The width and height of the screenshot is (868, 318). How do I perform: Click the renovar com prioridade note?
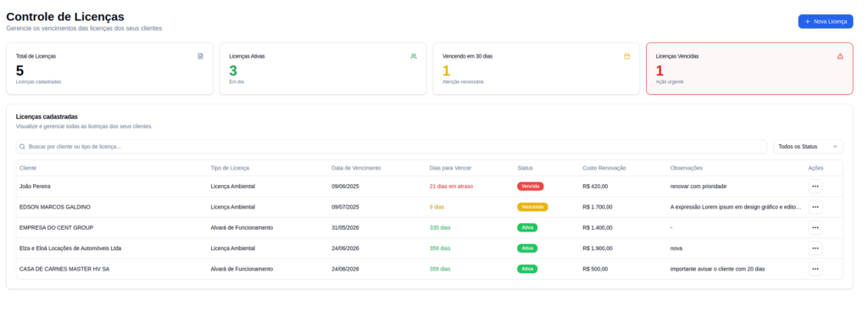click(698, 187)
